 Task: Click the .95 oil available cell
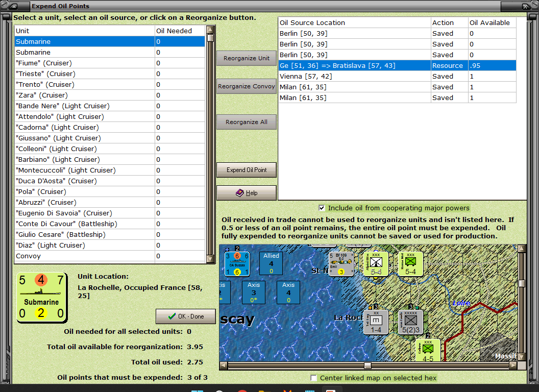(x=492, y=65)
